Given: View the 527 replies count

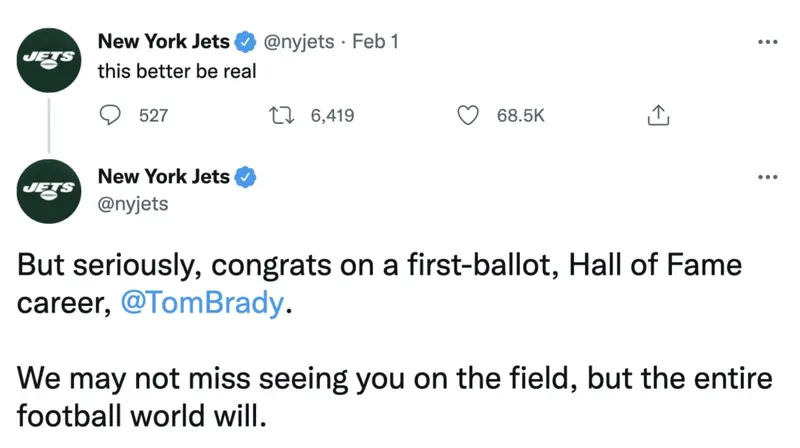Looking at the screenshot, I should [152, 116].
